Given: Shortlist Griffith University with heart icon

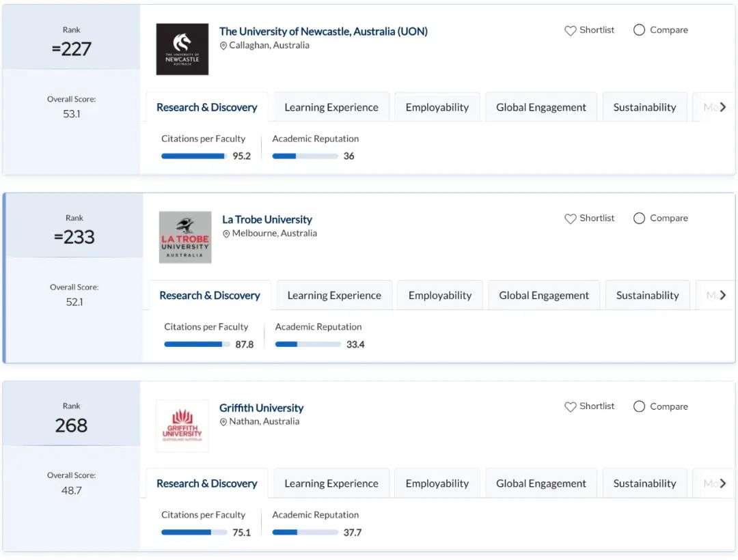Looking at the screenshot, I should click(570, 407).
